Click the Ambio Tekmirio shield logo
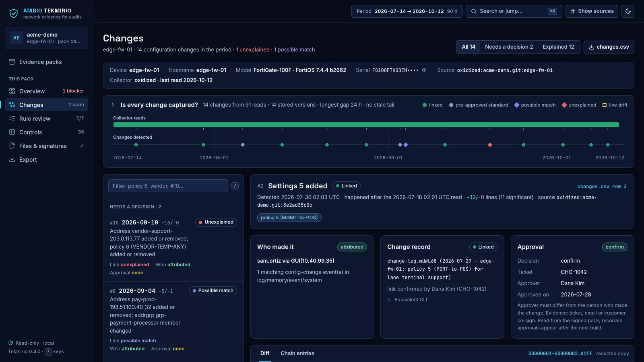The height and width of the screenshot is (362, 644). pyautogui.click(x=14, y=14)
